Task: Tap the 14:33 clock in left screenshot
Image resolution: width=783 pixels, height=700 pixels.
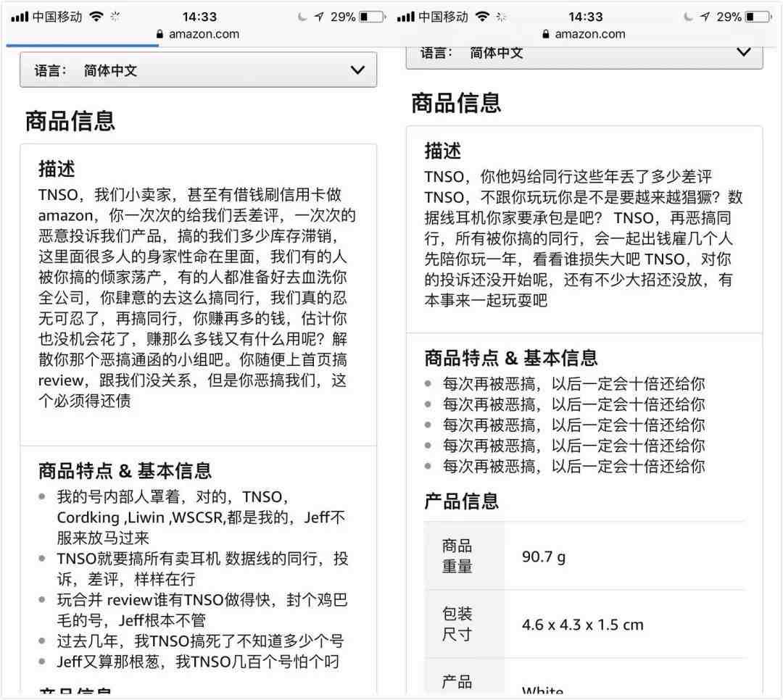Action: click(x=199, y=17)
